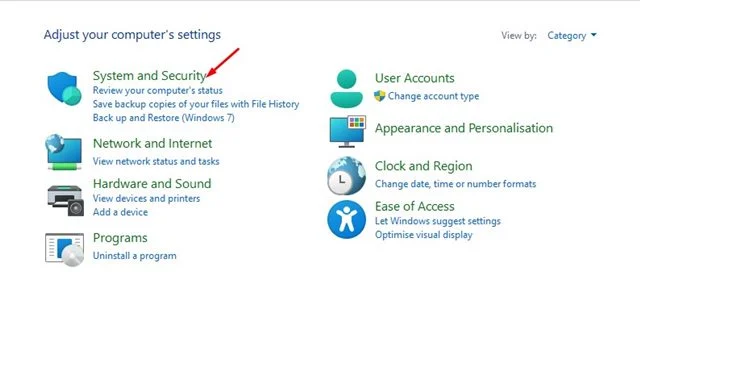
Task: Click Change account type link
Action: [x=434, y=96]
